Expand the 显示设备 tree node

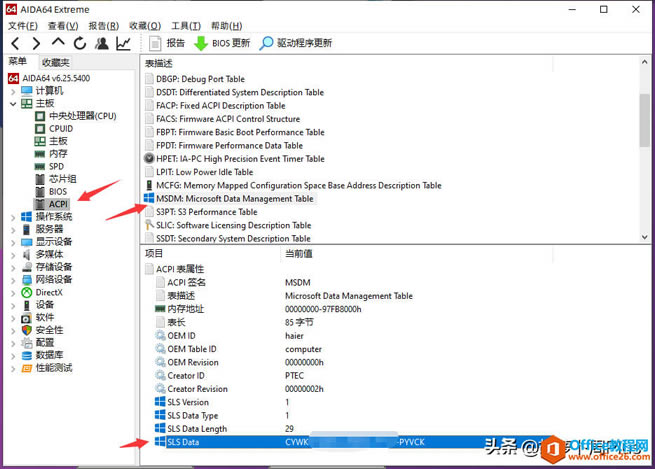[x=13, y=242]
